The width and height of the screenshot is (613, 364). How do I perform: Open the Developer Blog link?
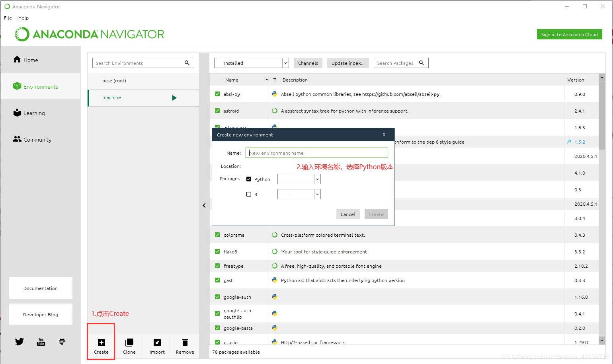coord(41,314)
